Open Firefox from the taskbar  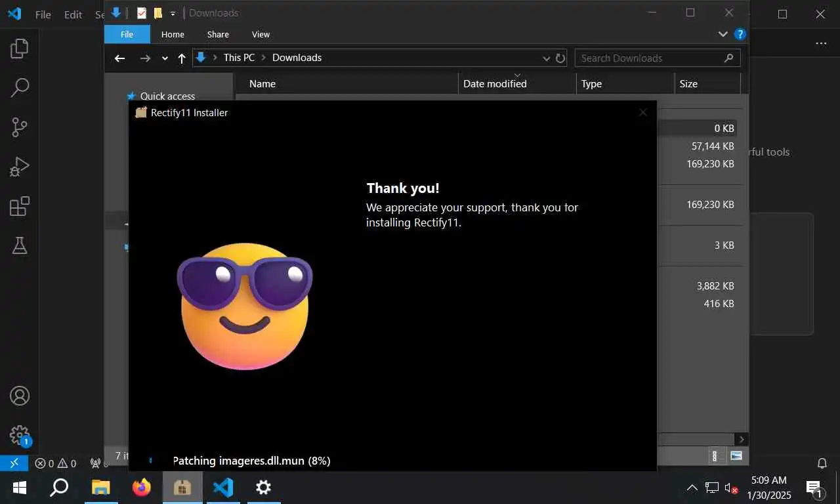pos(141,488)
